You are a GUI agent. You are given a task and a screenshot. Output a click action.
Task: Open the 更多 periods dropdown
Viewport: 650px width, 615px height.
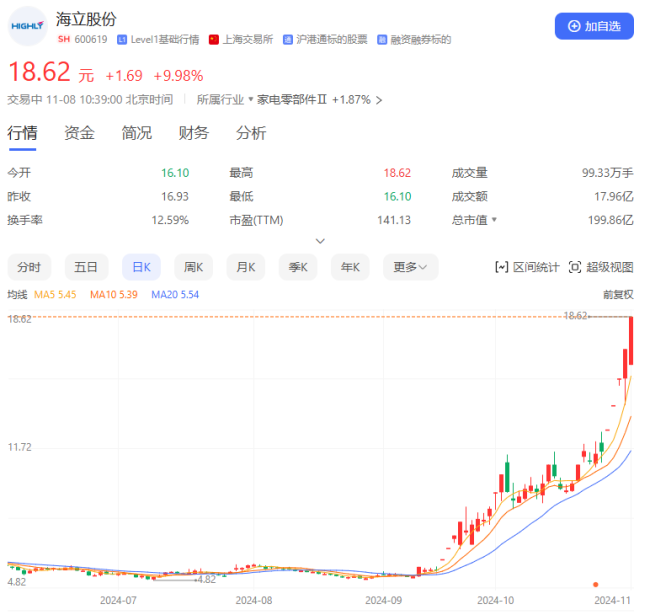click(410, 267)
